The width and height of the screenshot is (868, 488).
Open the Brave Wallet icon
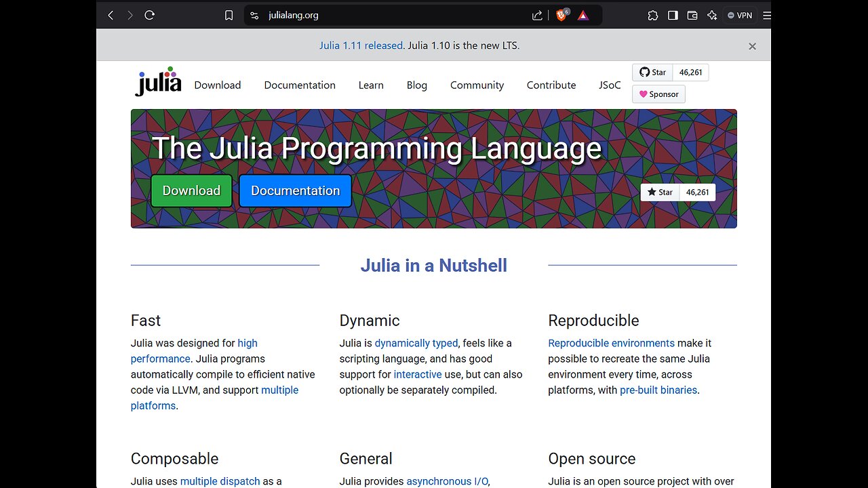(692, 15)
